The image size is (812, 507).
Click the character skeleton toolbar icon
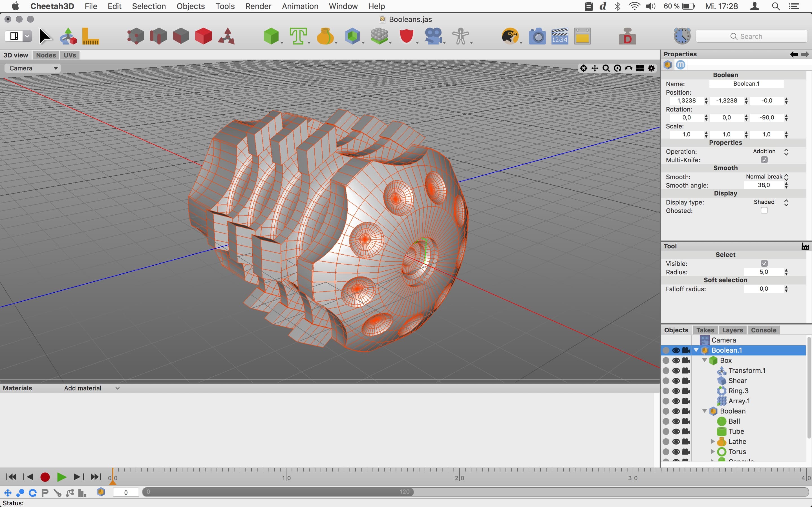pos(460,36)
